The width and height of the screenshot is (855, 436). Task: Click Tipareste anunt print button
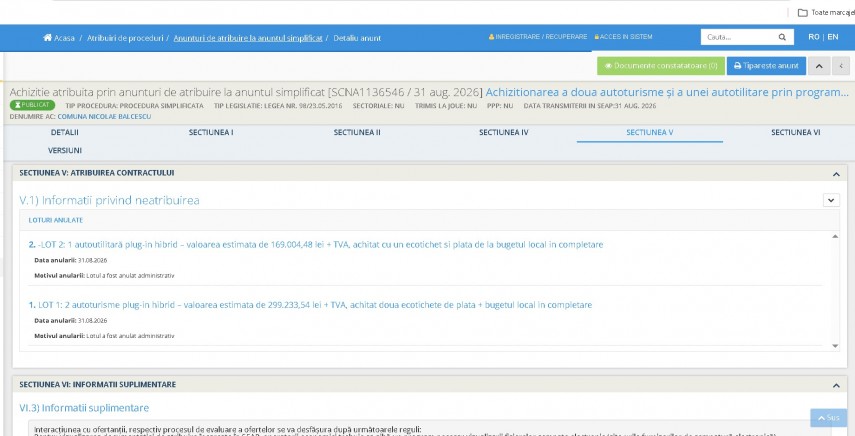(766, 65)
